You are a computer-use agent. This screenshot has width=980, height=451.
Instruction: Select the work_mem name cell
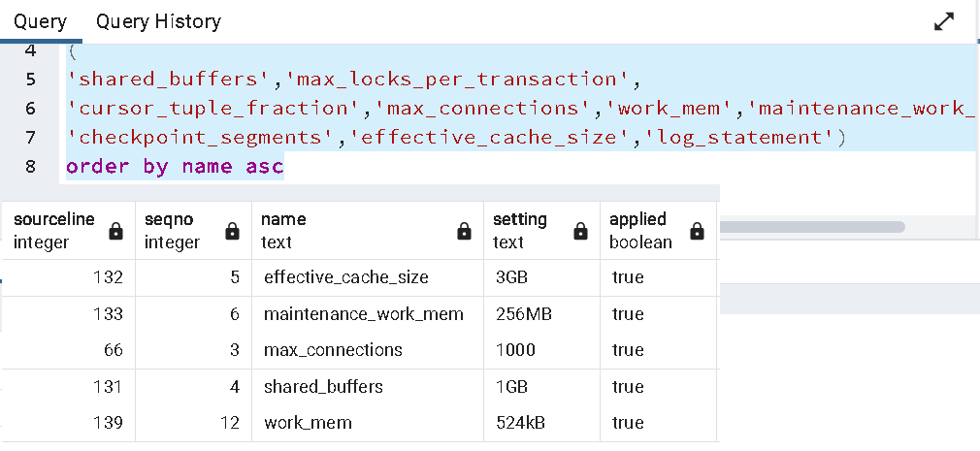368,423
